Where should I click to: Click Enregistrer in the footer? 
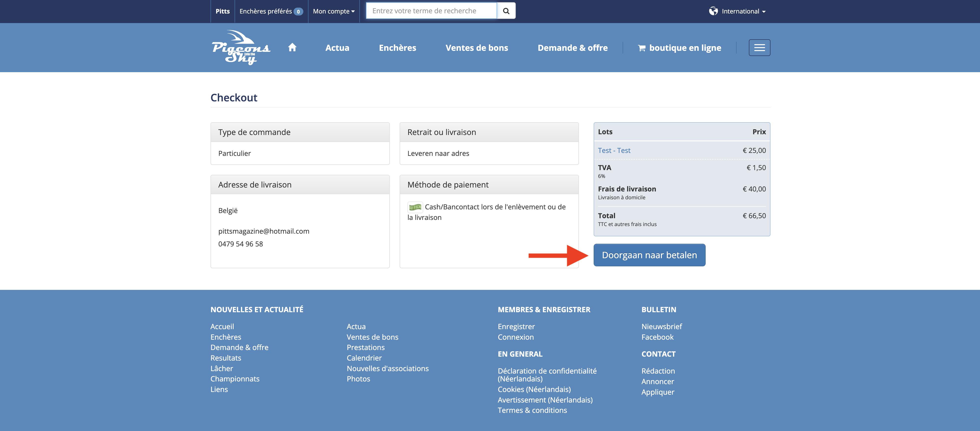pyautogui.click(x=516, y=326)
